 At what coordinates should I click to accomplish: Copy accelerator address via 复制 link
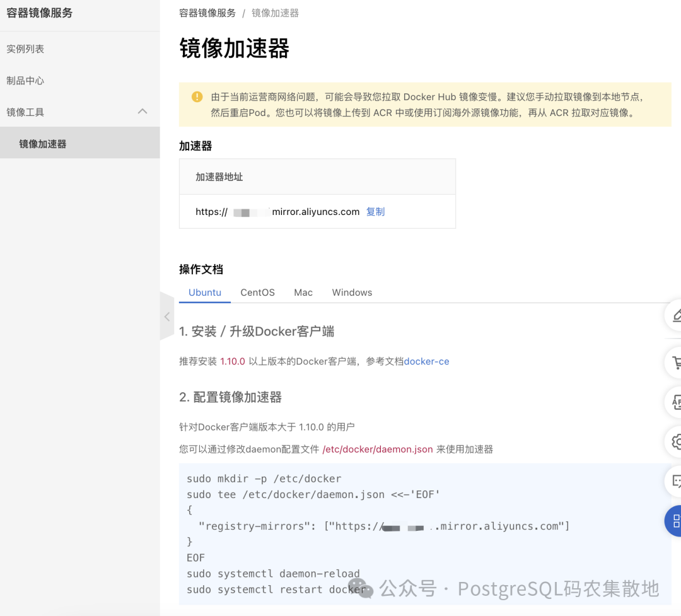coord(375,212)
